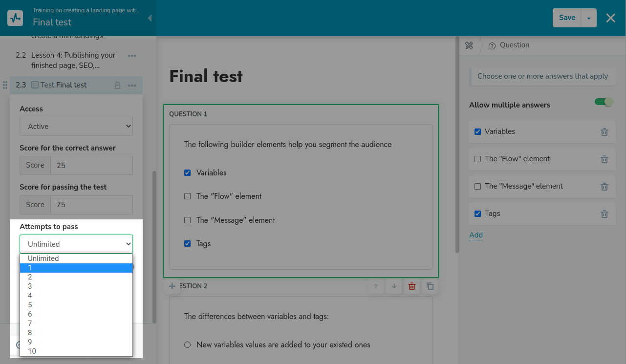Duplicate the question using the copy icon
The width and height of the screenshot is (626, 364).
pos(430,286)
